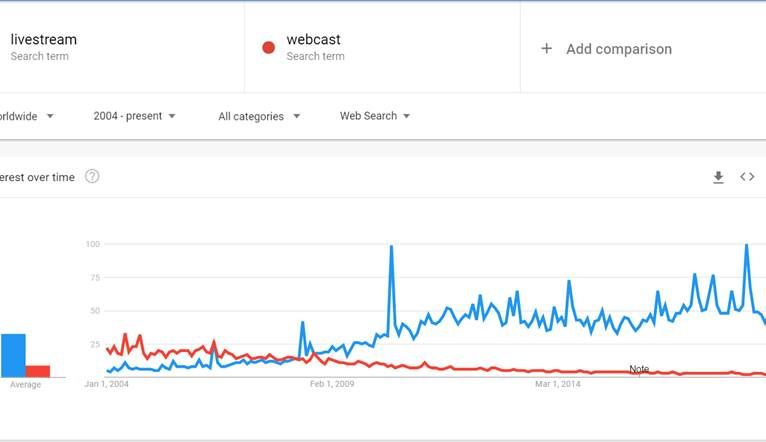Edit the webcast search term

(x=314, y=40)
